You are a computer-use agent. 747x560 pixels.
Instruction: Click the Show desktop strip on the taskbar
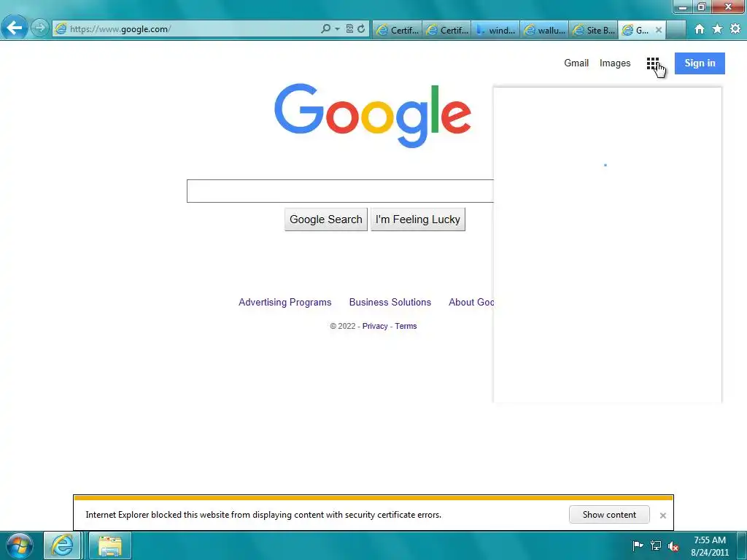742,545
